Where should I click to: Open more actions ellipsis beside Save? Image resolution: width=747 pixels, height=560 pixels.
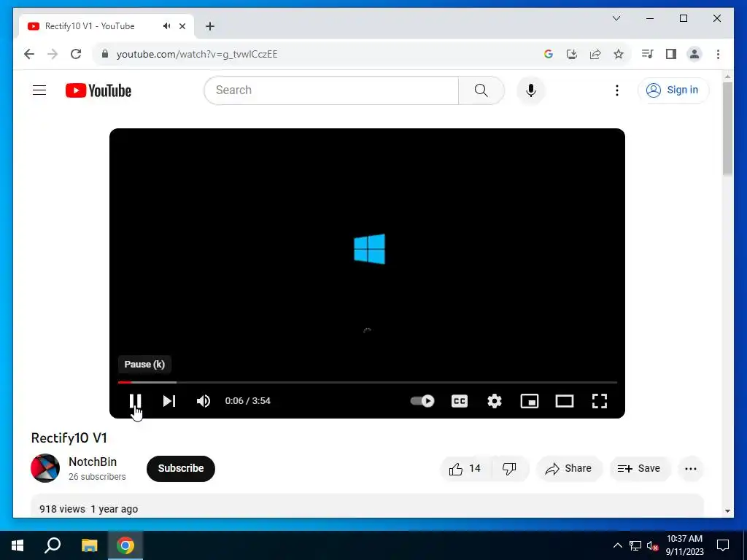690,469
